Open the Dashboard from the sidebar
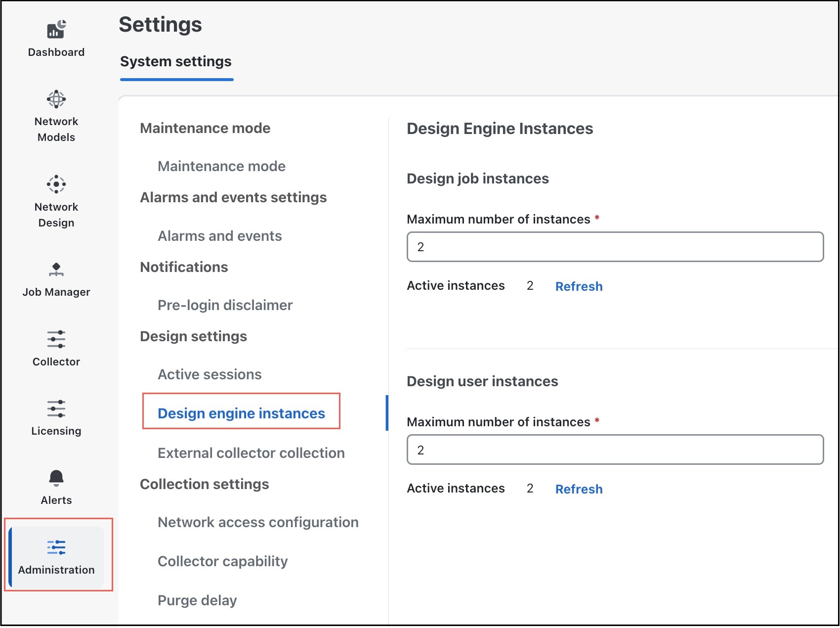Viewport: 840px width, 628px height. click(x=56, y=37)
